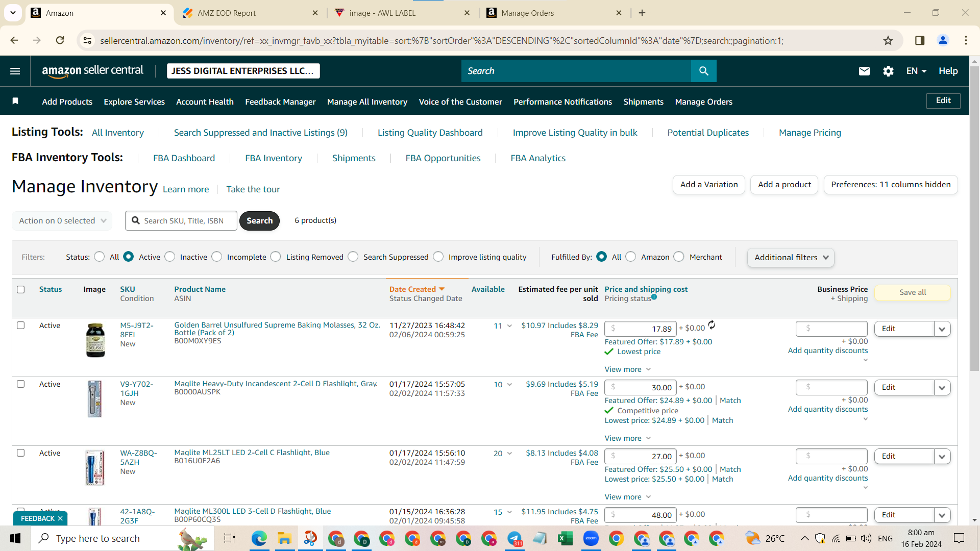Open a new browser tab
Image resolution: width=980 pixels, height=551 pixels.
click(642, 13)
